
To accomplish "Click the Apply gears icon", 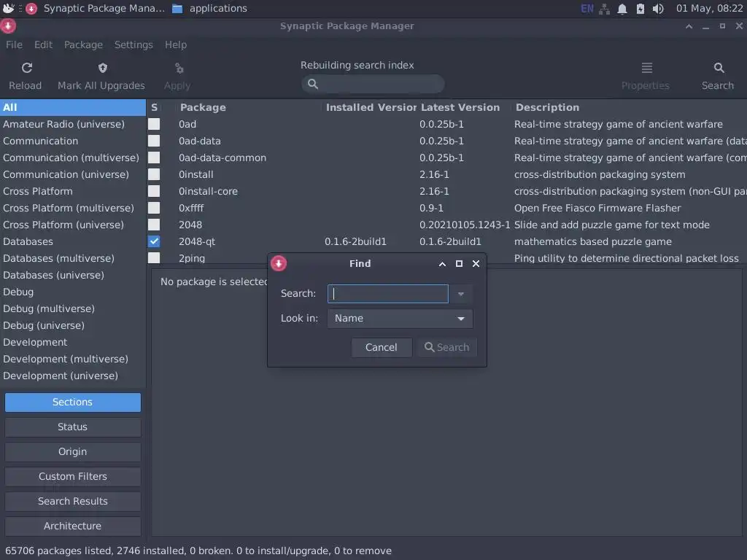I will [179, 68].
